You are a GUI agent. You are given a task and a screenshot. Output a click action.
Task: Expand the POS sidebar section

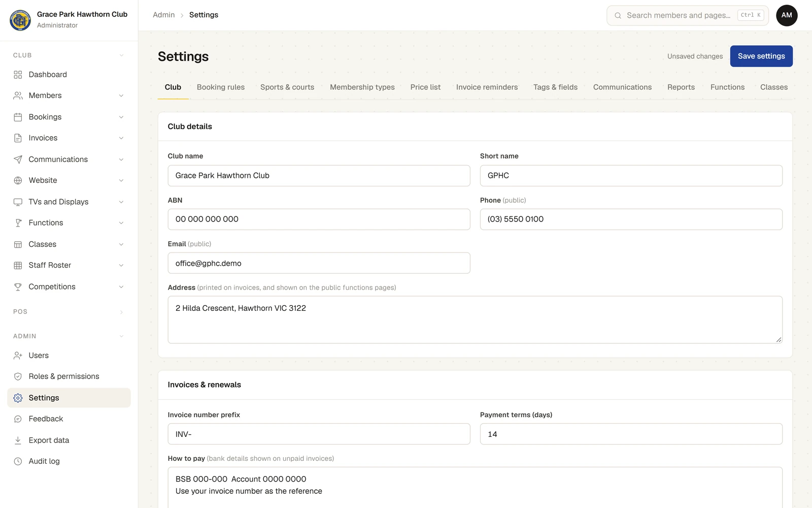tap(121, 312)
